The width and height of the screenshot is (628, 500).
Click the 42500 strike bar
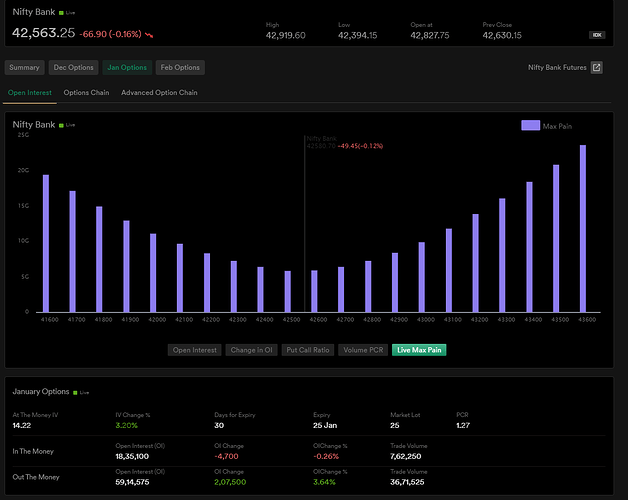tap(288, 291)
